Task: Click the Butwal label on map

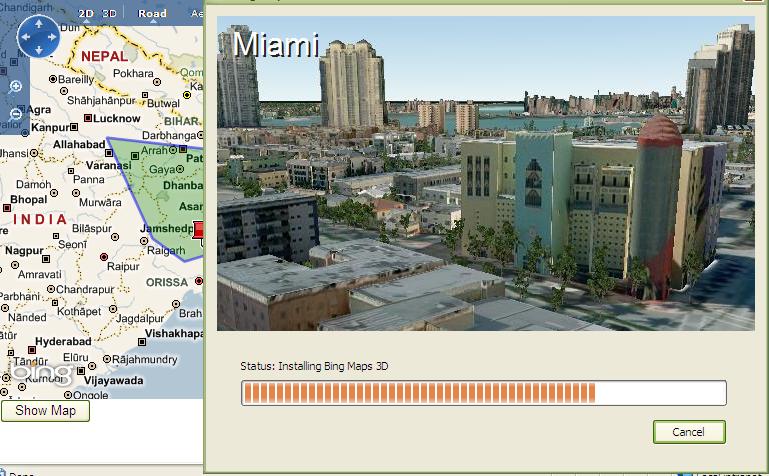Action: tap(163, 103)
